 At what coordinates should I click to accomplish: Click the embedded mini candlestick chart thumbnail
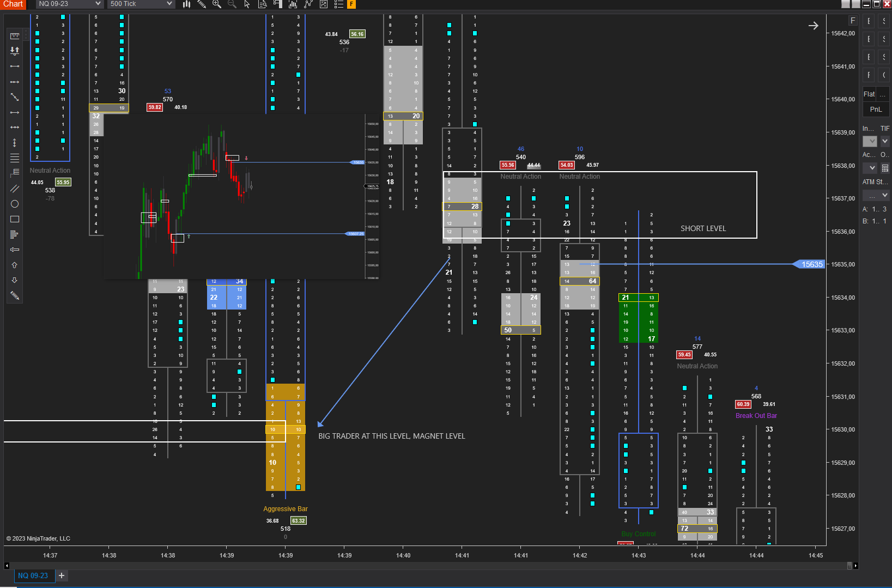point(242,196)
